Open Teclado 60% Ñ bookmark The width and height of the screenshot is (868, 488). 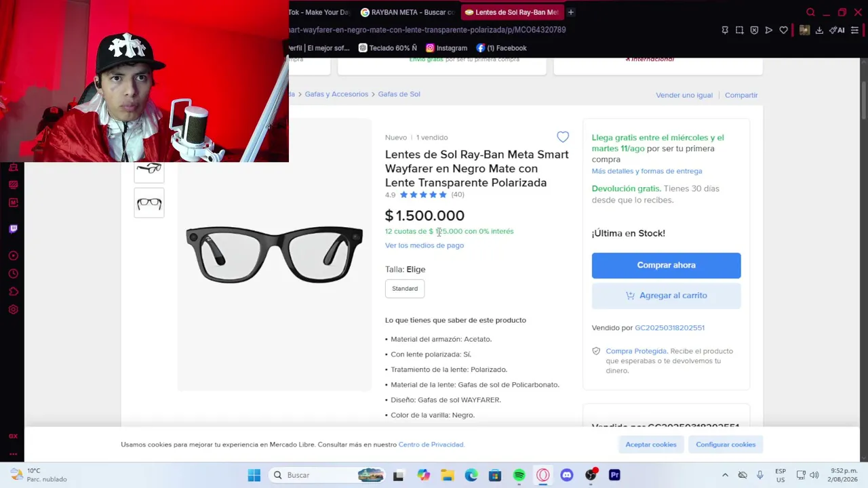tap(388, 48)
